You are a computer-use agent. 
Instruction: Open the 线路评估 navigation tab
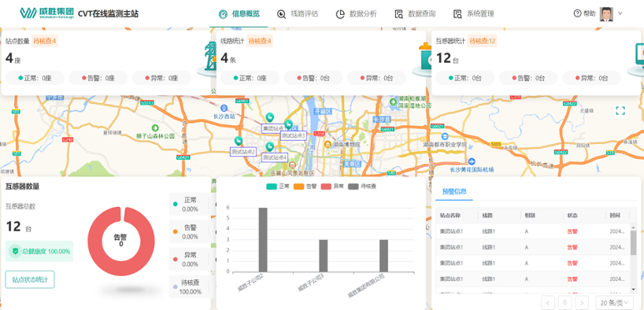coord(298,13)
